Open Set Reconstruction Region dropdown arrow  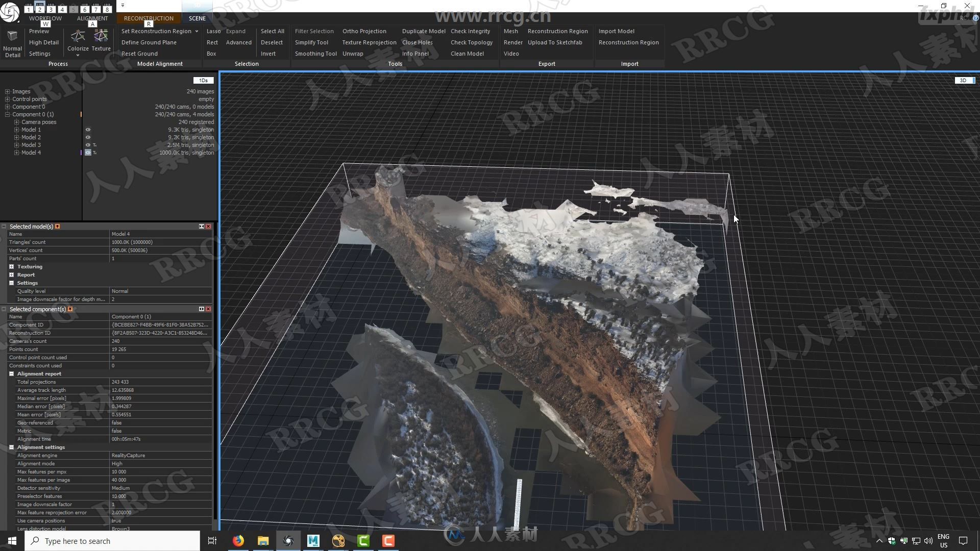197,32
